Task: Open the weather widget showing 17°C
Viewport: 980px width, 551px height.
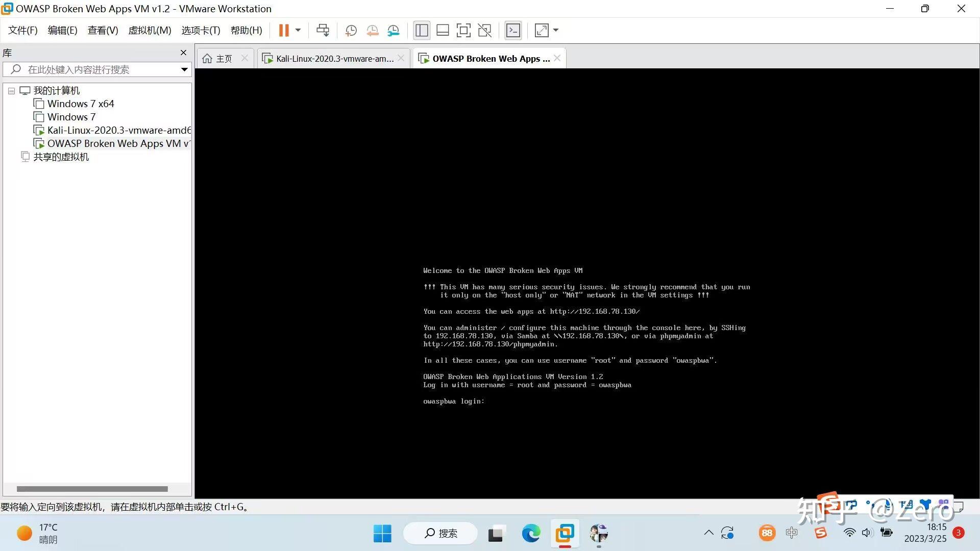Action: [x=37, y=534]
